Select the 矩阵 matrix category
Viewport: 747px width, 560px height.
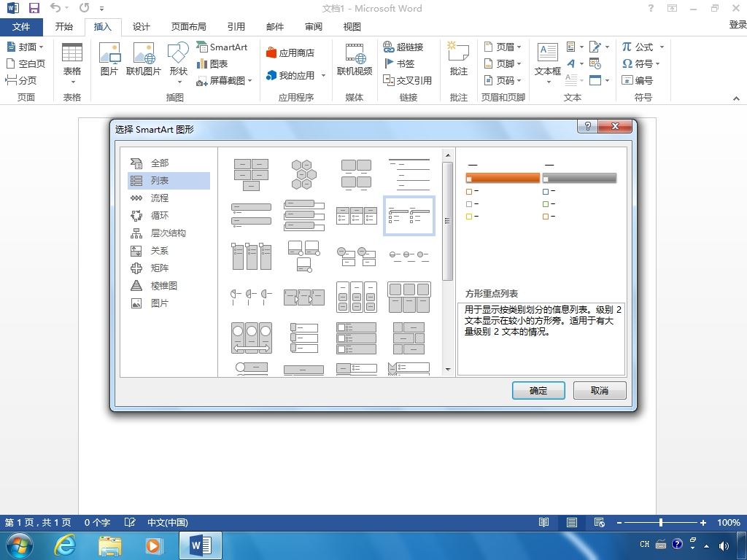pyautogui.click(x=169, y=268)
